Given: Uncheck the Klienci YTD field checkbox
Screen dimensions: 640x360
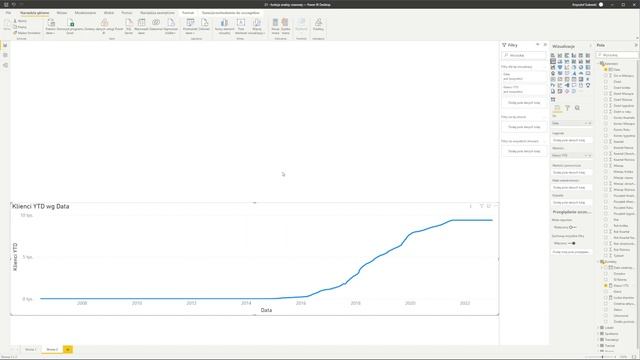Looking at the screenshot, I should point(606,286).
